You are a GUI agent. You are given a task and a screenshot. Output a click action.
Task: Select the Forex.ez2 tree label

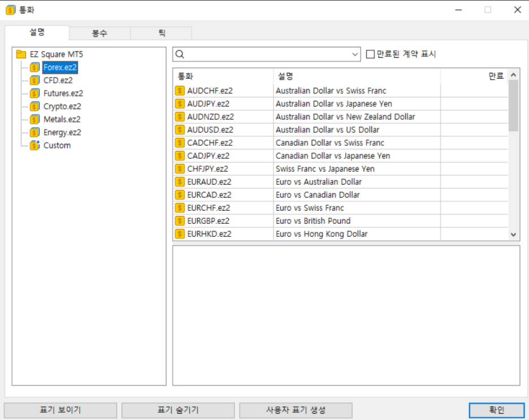click(60, 67)
